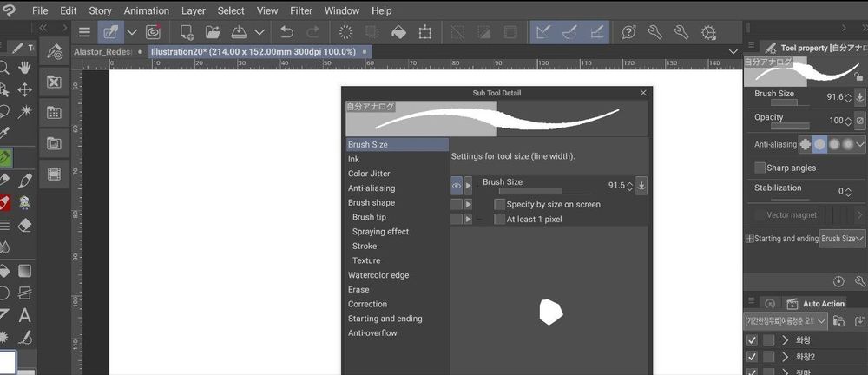Open the auto action set dropdown
868x375 pixels.
(786, 320)
